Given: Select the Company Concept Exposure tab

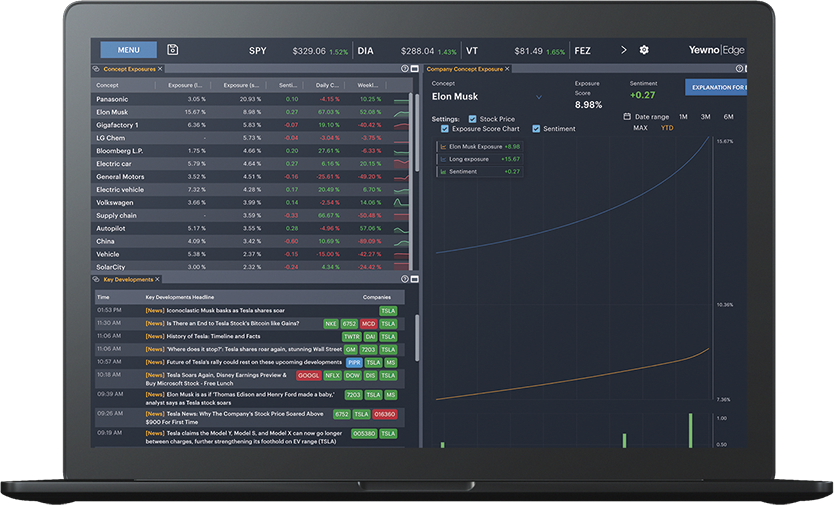Looking at the screenshot, I should pos(464,69).
